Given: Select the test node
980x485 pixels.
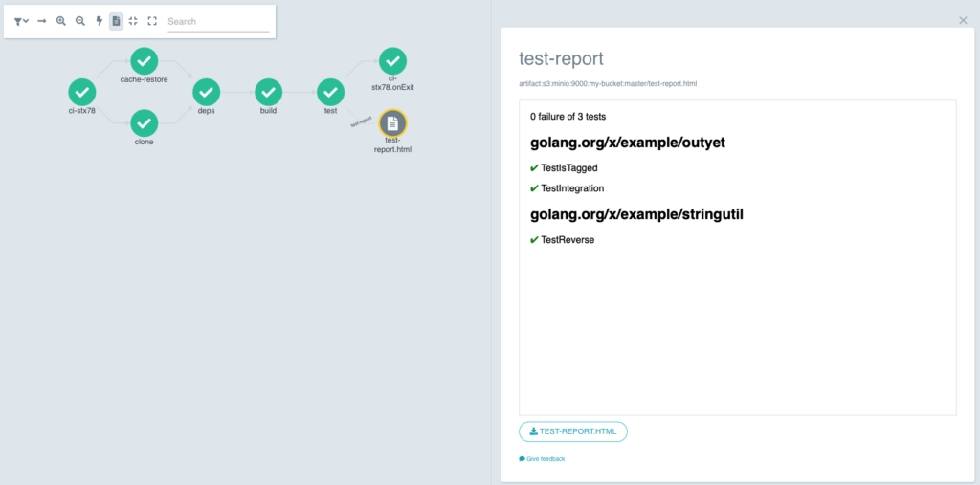Looking at the screenshot, I should click(x=330, y=93).
